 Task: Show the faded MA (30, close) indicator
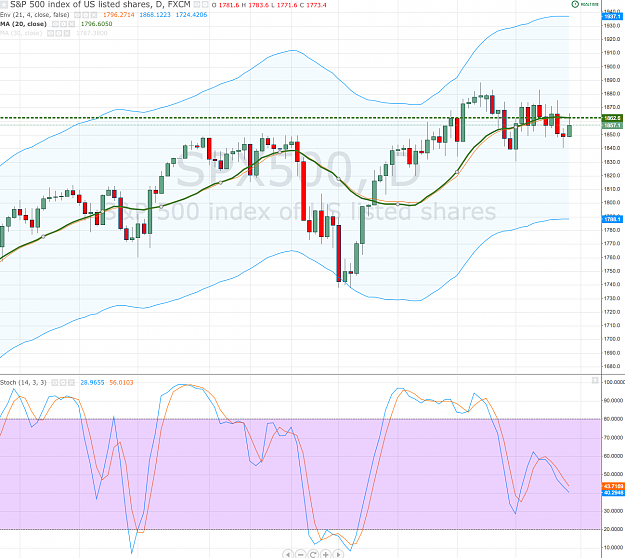[x=51, y=33]
